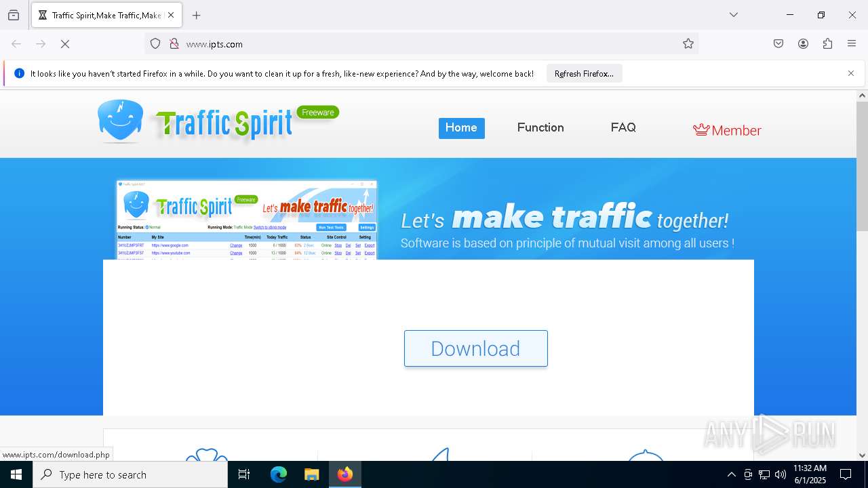
Task: Open the Function navigation item
Action: [x=540, y=127]
